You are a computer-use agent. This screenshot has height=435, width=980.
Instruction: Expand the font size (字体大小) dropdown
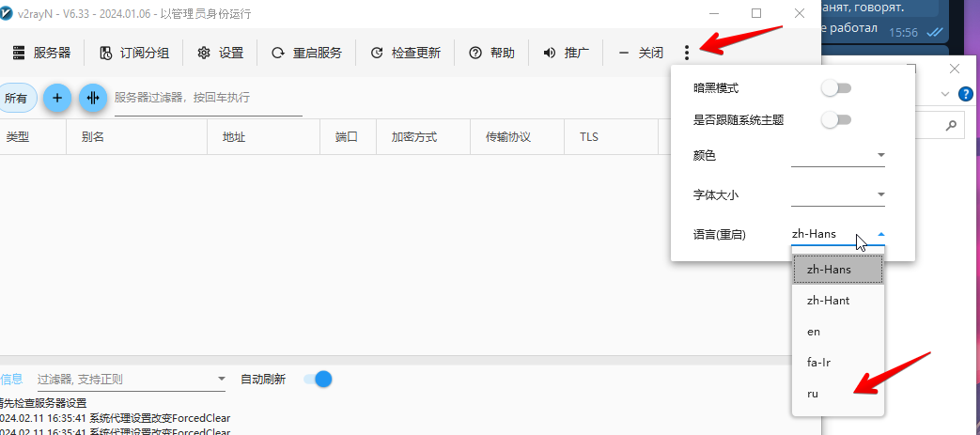(880, 195)
